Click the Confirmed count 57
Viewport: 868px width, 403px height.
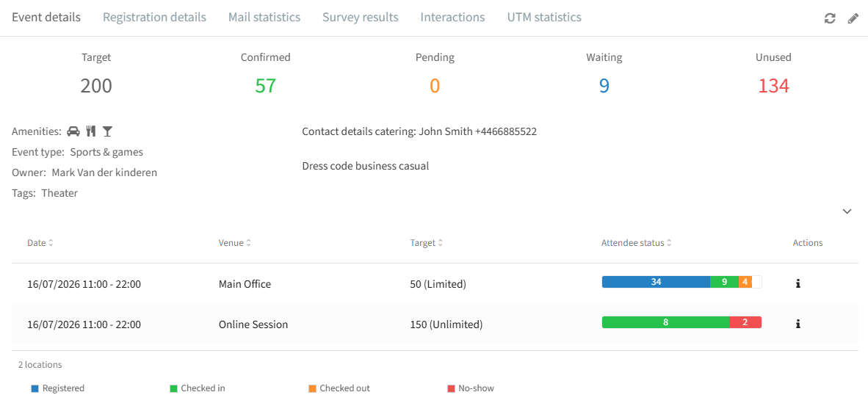265,86
